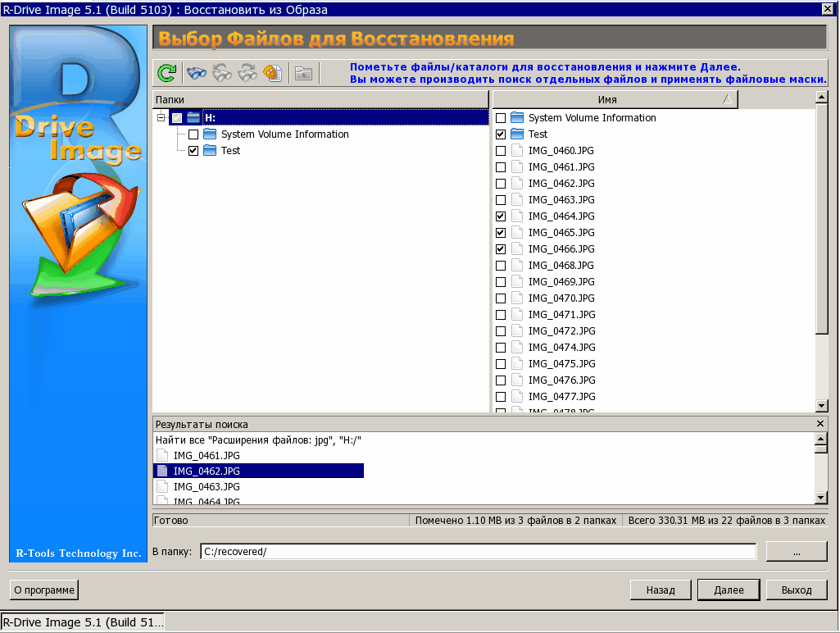Click file icon of IMG_0461.JPG in file list
This screenshot has width=840, height=633.
coord(517,166)
